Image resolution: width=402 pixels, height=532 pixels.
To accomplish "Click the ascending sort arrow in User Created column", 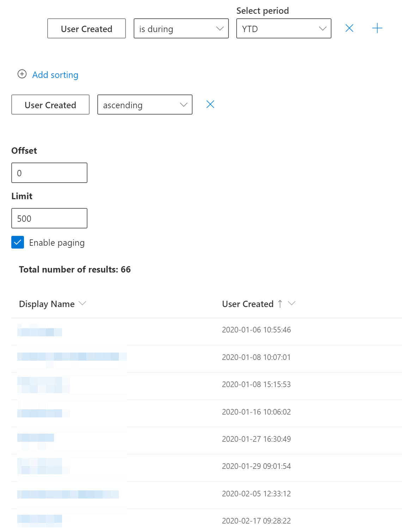I will [x=280, y=304].
